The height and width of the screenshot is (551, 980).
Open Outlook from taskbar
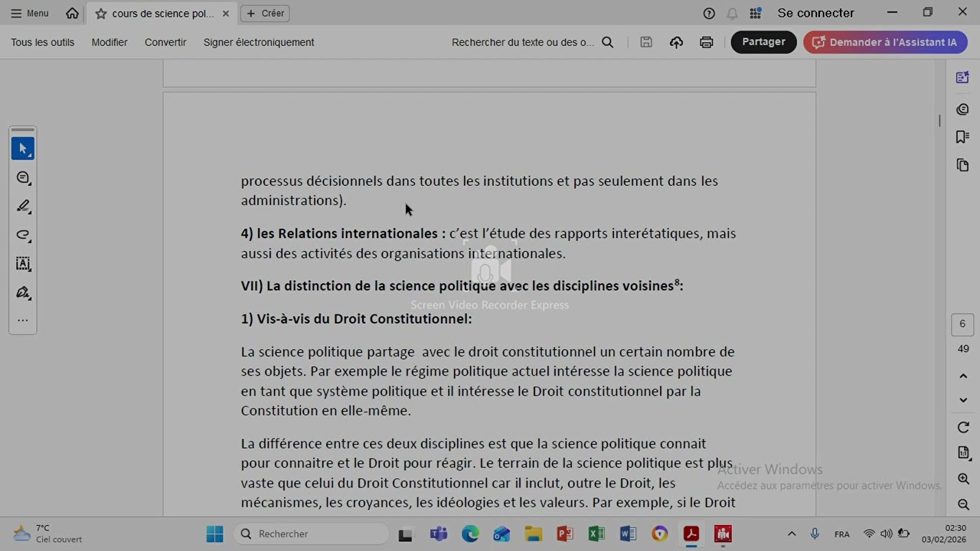point(501,533)
